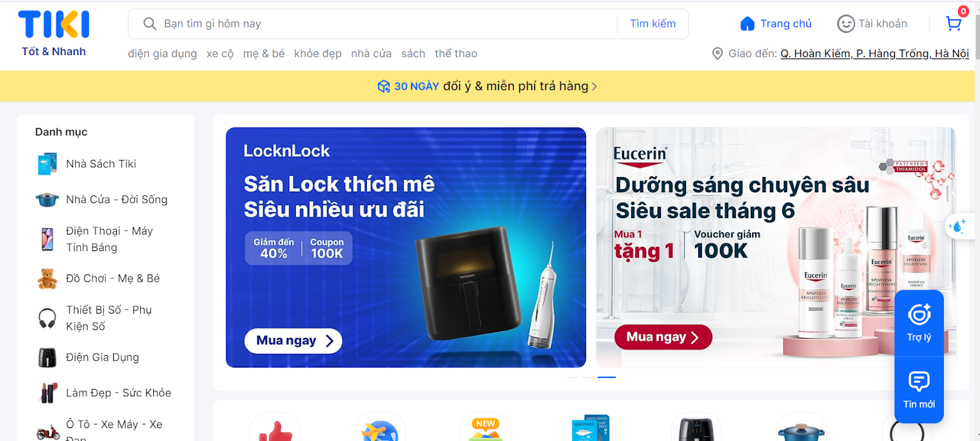This screenshot has width=980, height=441.
Task: Click the 'điện gia dụng' quick link
Action: coord(162,54)
